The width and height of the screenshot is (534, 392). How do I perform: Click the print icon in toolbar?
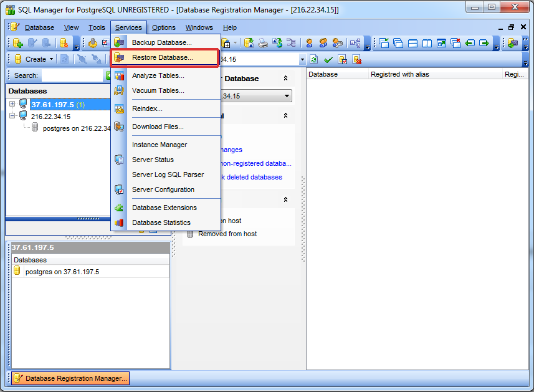(x=263, y=43)
